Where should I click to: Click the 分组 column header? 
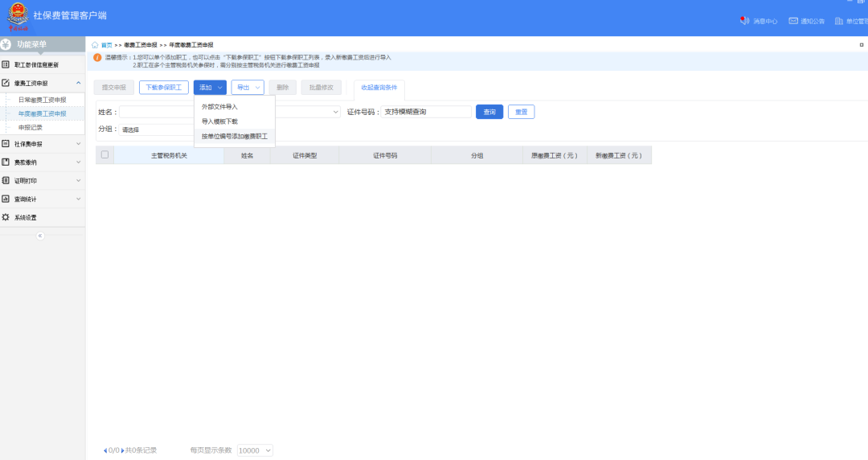tap(477, 156)
